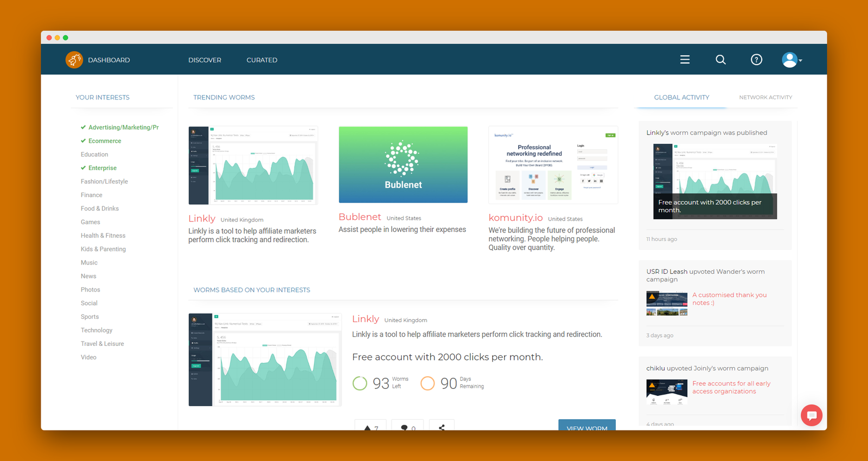Add the Sports interest
This screenshot has width=868, height=461.
tap(90, 318)
